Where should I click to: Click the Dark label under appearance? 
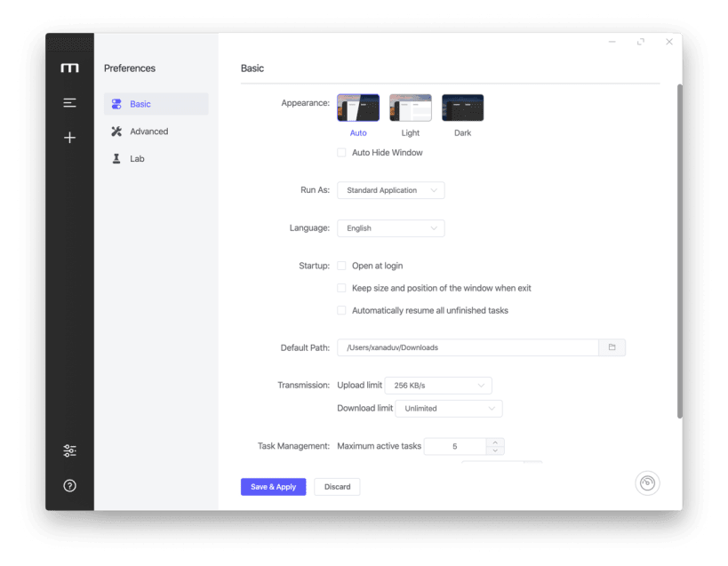(x=462, y=132)
